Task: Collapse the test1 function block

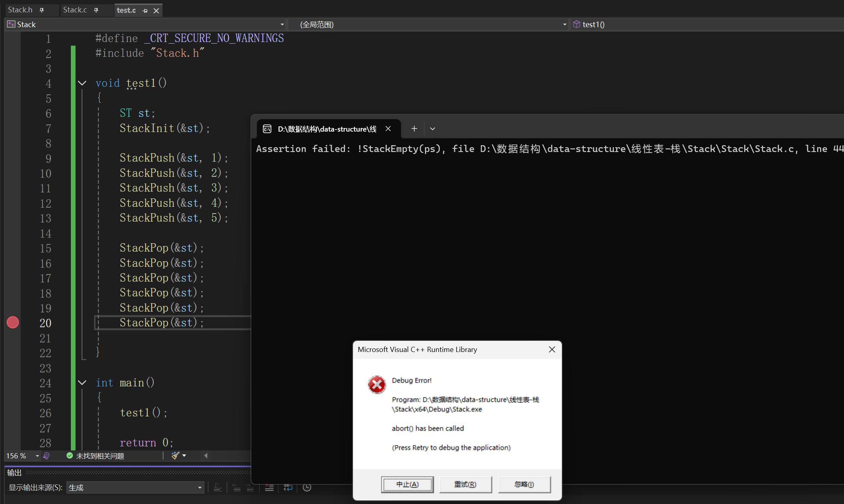Action: pos(82,83)
